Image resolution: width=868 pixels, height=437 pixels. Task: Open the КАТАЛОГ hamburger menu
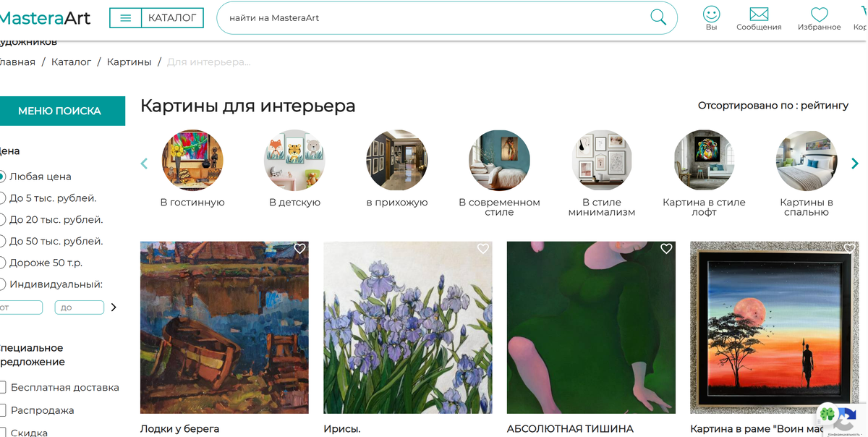(x=156, y=18)
